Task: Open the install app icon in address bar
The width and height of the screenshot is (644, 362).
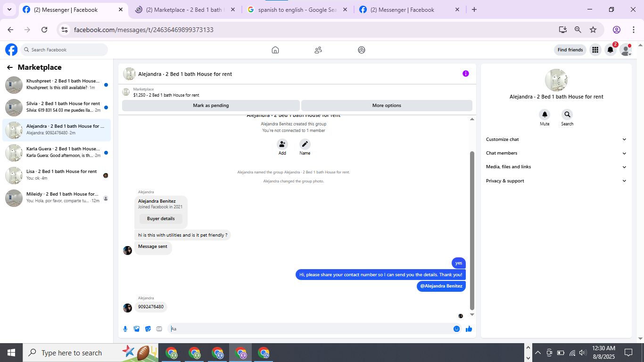Action: coord(563,30)
